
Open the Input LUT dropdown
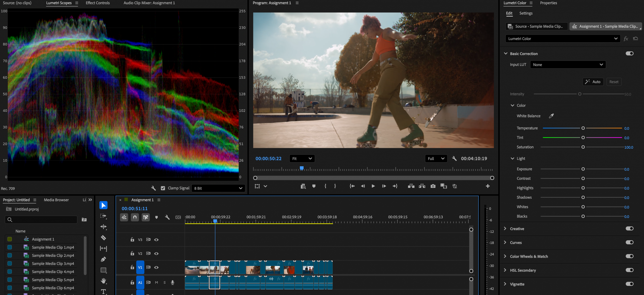pyautogui.click(x=568, y=65)
